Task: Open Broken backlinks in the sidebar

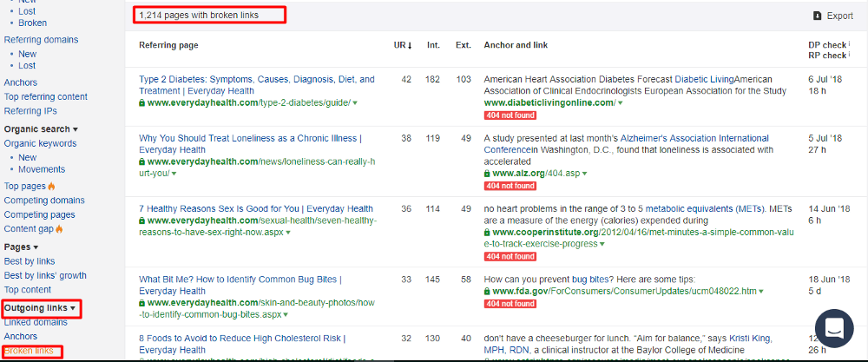Action: pyautogui.click(x=32, y=23)
